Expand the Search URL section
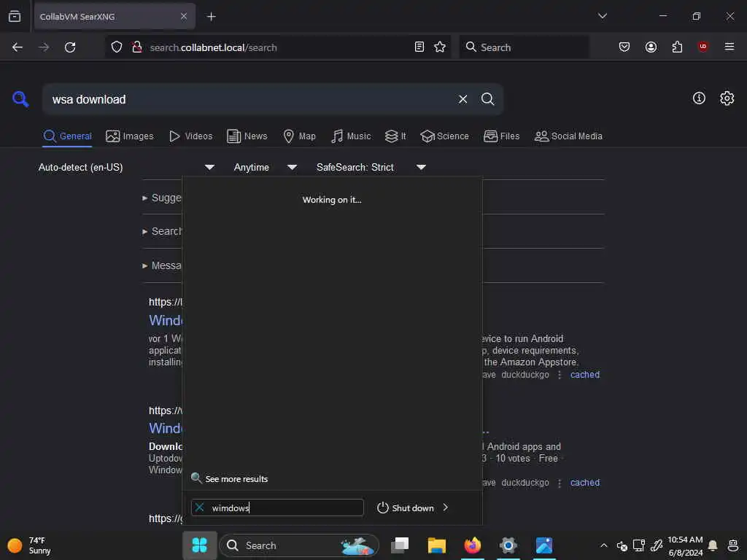 coord(161,231)
